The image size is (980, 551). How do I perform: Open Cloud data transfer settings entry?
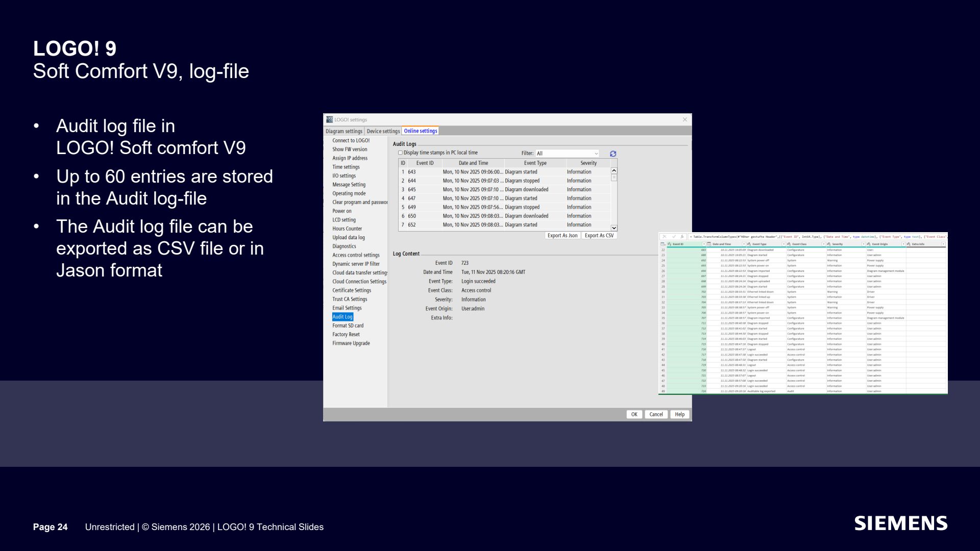(360, 273)
